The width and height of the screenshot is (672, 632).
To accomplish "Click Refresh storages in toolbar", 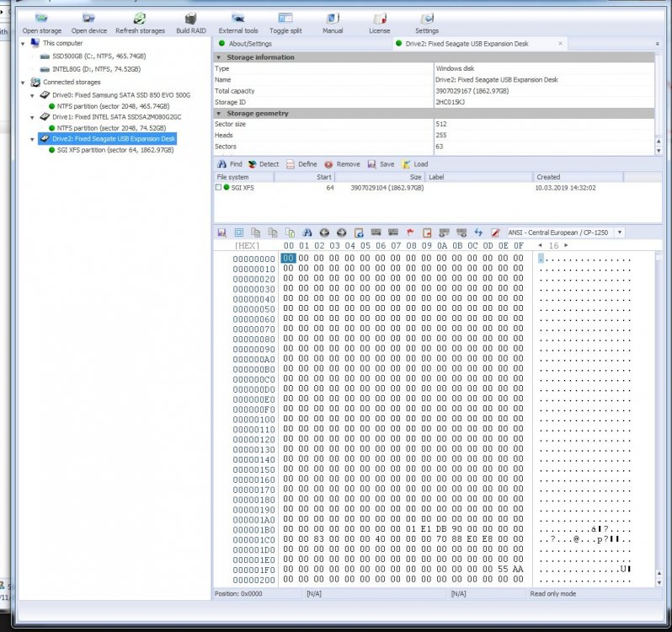I will point(140,24).
